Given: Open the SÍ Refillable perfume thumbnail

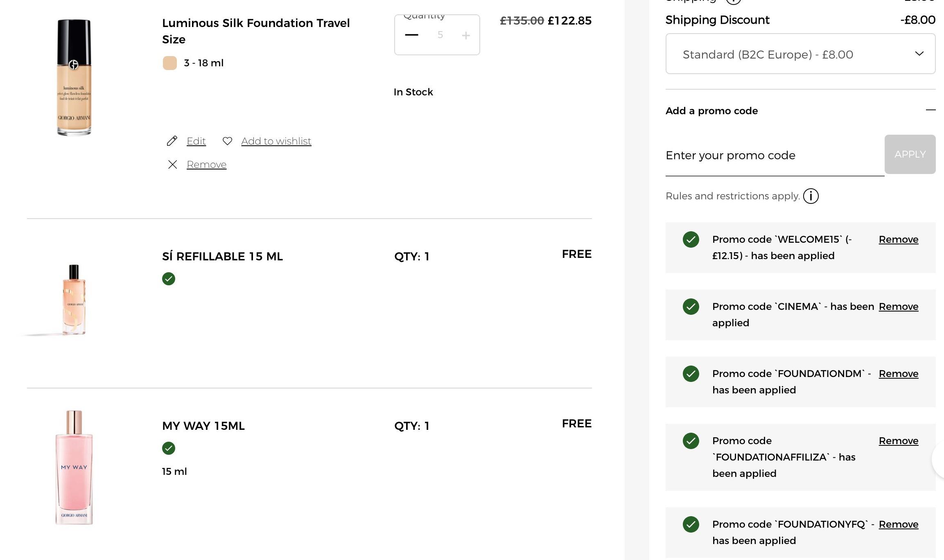Looking at the screenshot, I should (x=74, y=300).
